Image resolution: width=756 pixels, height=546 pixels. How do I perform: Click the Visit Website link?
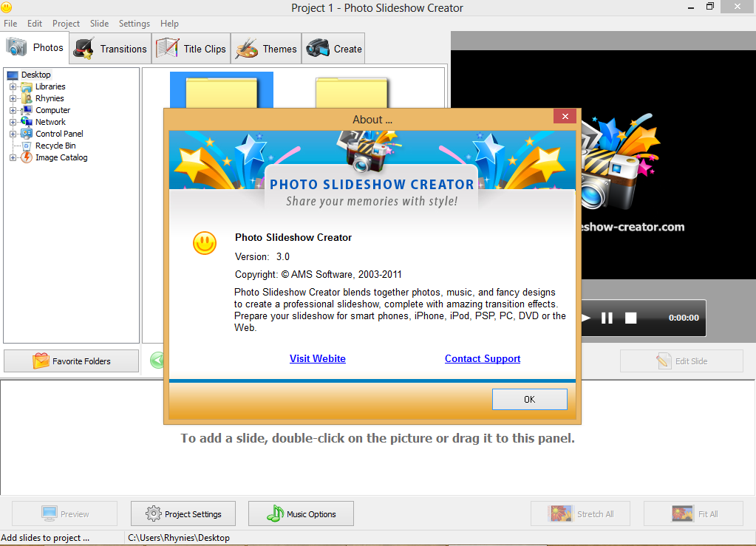click(x=318, y=358)
